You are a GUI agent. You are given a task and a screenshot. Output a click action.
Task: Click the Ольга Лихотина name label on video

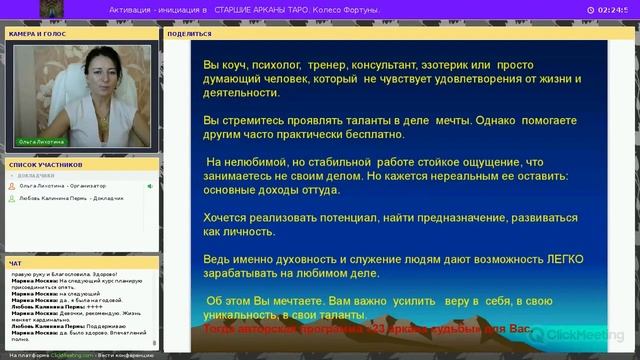tap(42, 142)
